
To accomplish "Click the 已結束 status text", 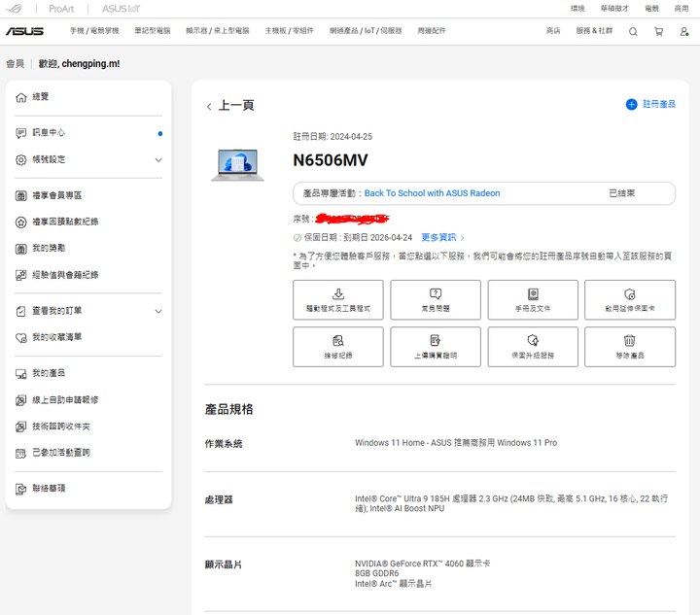I will pyautogui.click(x=622, y=193).
